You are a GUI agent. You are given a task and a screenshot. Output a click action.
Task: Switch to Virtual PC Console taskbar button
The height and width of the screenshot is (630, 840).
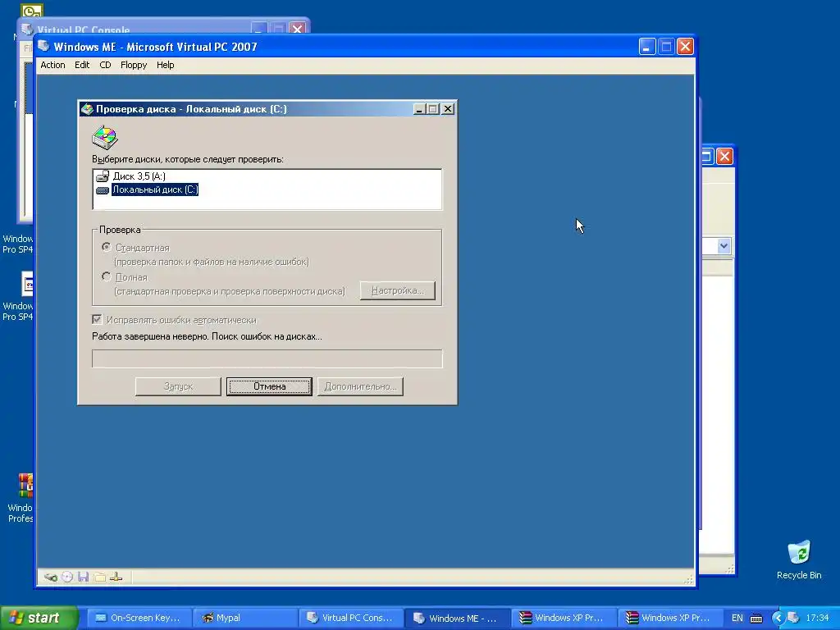pyautogui.click(x=349, y=618)
